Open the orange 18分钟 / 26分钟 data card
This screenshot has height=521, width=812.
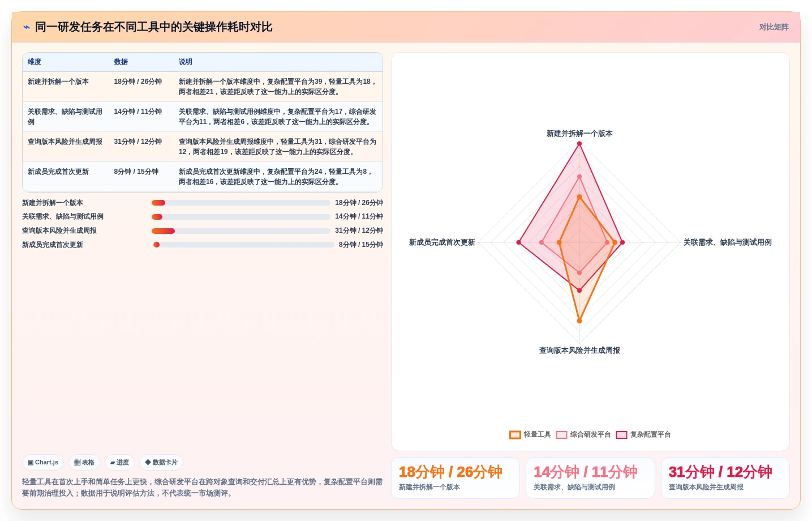click(456, 478)
